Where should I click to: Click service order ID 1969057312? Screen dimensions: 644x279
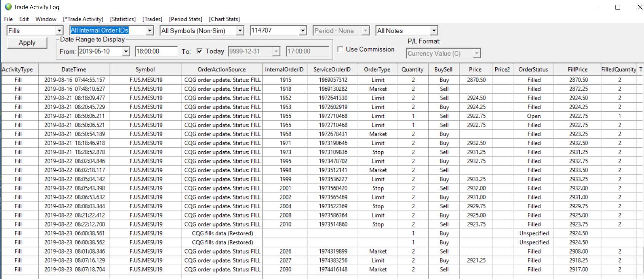(333, 80)
